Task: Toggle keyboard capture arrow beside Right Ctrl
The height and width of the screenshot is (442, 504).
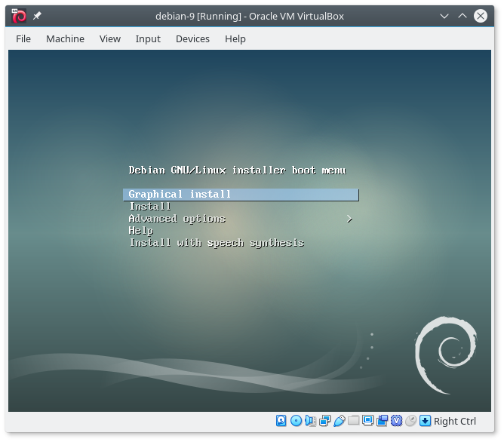Action: click(x=425, y=421)
